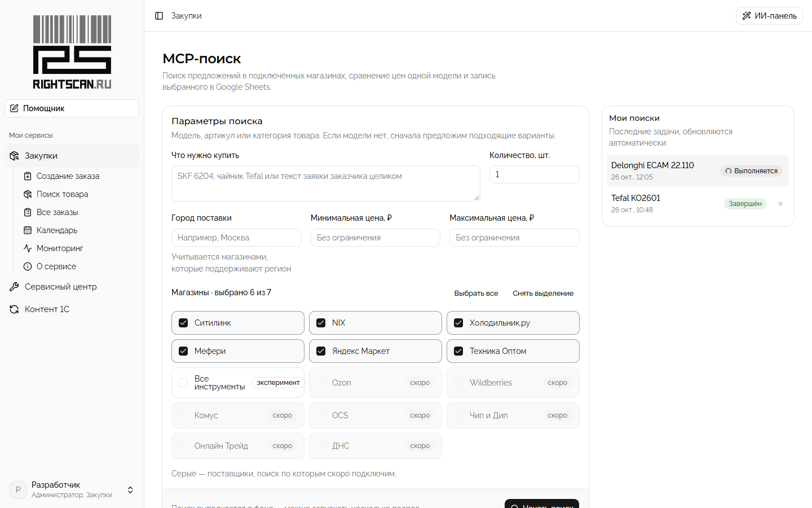Click the О сервисе info icon
The width and height of the screenshot is (812, 508).
28,266
